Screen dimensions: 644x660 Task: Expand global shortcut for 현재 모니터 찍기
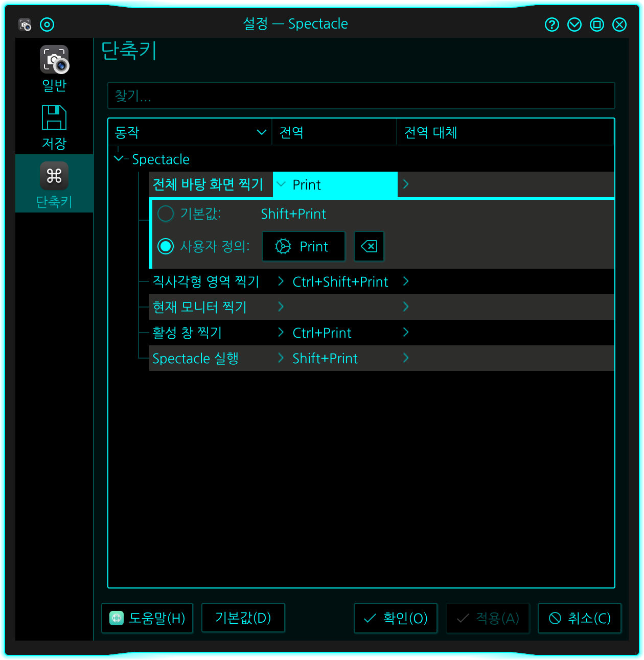pos(281,307)
